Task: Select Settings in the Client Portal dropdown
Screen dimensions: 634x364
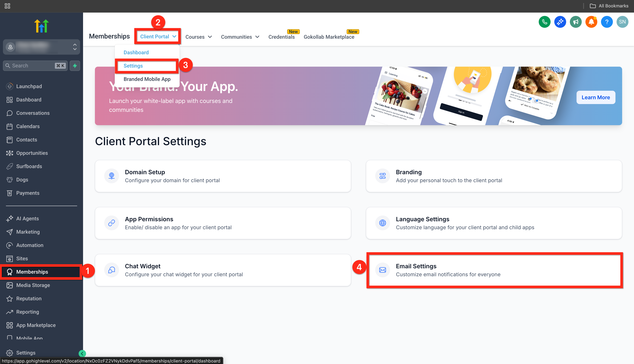Action: [133, 66]
